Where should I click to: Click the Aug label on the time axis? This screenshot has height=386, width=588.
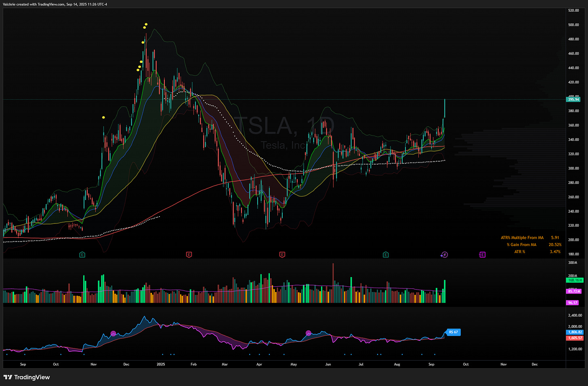click(x=397, y=364)
